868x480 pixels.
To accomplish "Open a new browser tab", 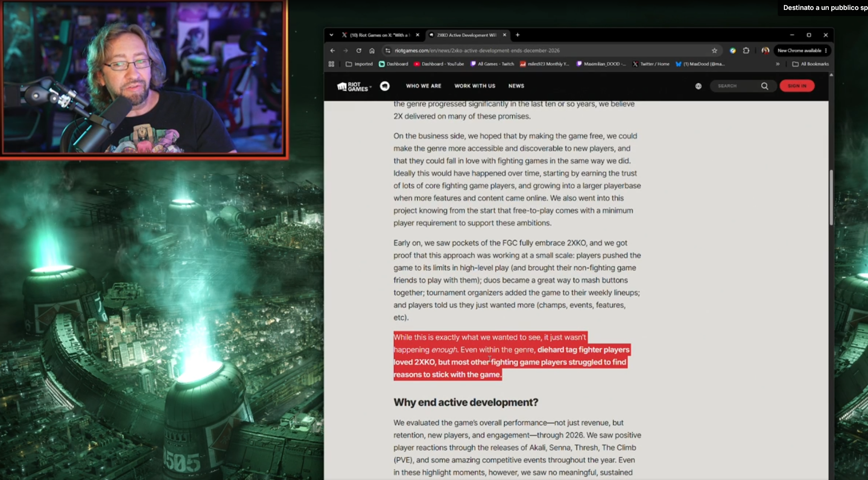I will coord(517,35).
